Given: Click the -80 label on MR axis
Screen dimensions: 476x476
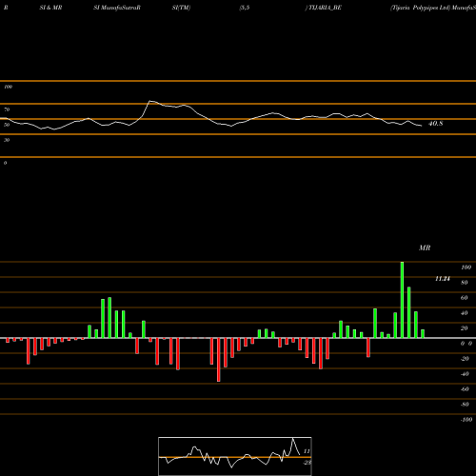Looking at the screenshot, I should 465,405.
